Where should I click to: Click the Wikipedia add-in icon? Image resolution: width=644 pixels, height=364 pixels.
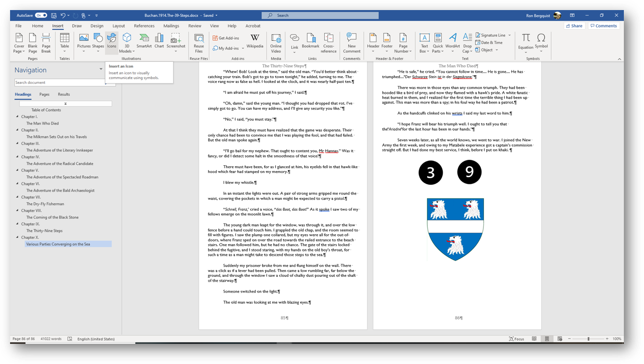[x=255, y=41]
